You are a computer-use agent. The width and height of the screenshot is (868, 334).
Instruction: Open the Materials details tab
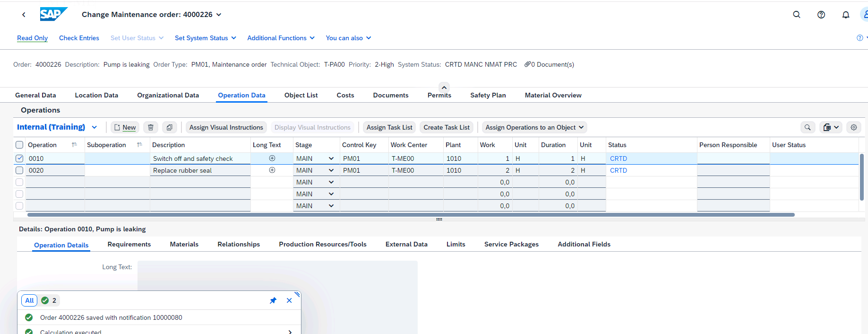click(x=184, y=244)
